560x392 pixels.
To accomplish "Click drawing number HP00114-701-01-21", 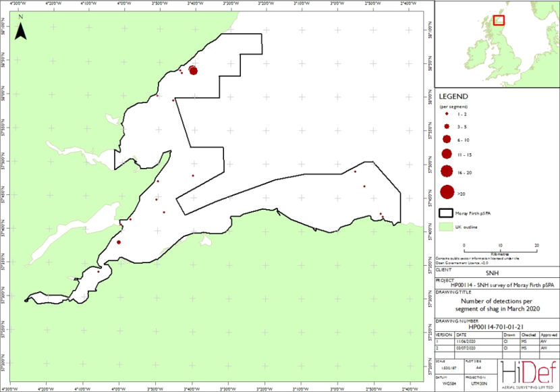I will coord(496,327).
